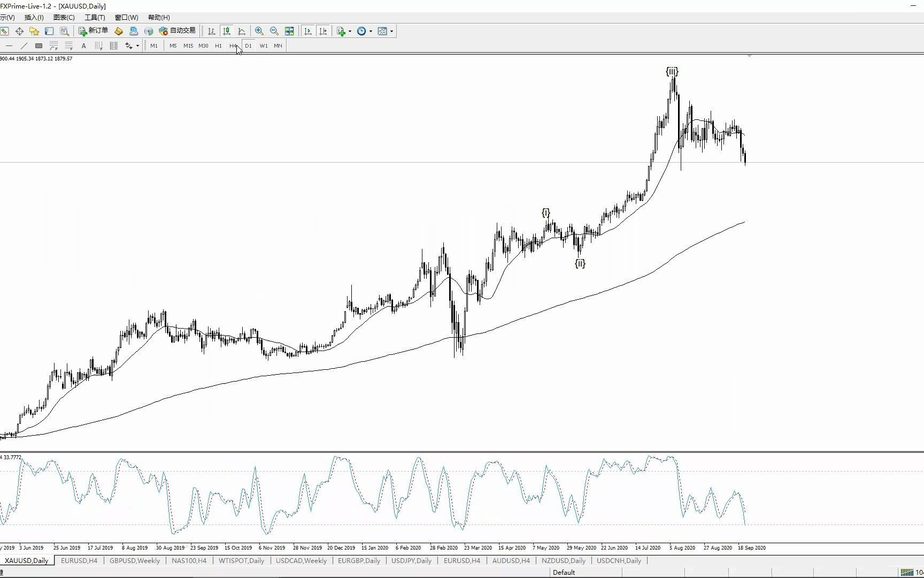Viewport: 924px width, 578px height.
Task: Toggle the 自动交易 auto trading button
Action: (178, 31)
